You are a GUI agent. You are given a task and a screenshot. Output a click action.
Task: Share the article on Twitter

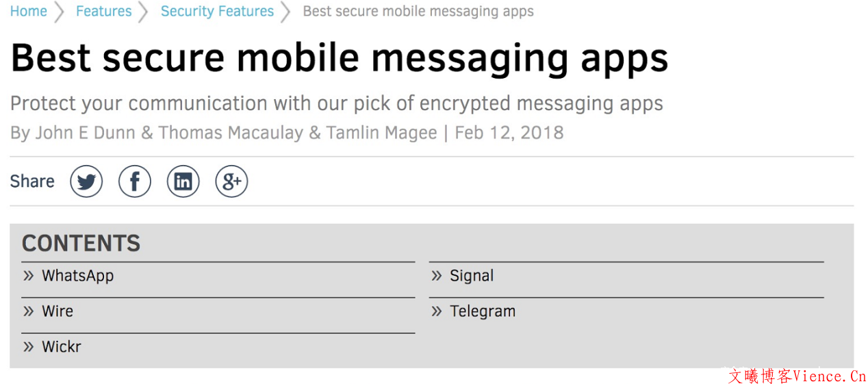coord(86,181)
